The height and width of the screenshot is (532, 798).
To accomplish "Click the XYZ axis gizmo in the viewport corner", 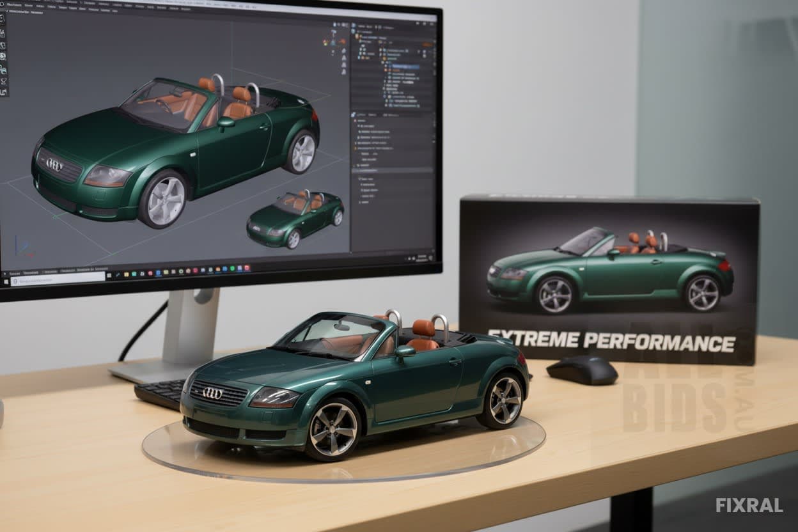I will pyautogui.click(x=24, y=247).
